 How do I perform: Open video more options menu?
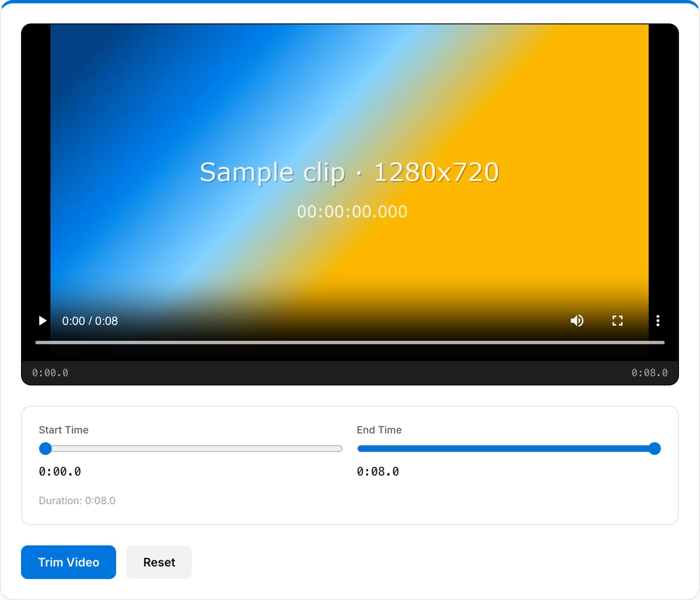[x=657, y=320]
